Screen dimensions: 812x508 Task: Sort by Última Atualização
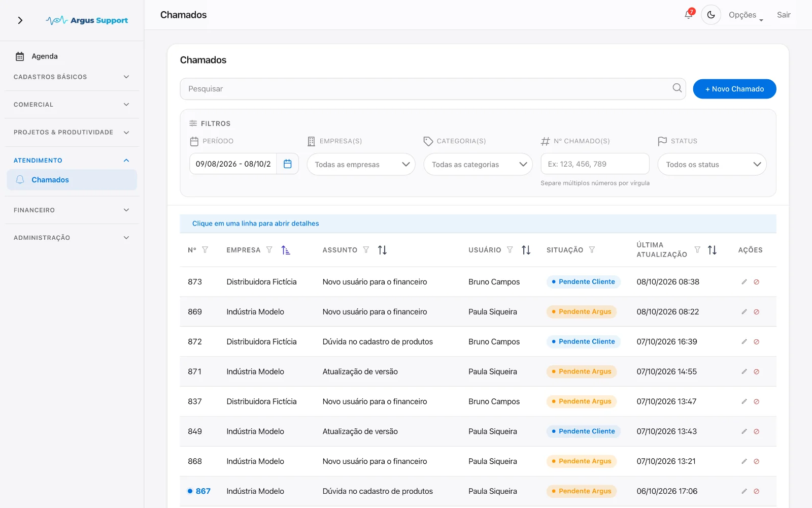tap(712, 250)
